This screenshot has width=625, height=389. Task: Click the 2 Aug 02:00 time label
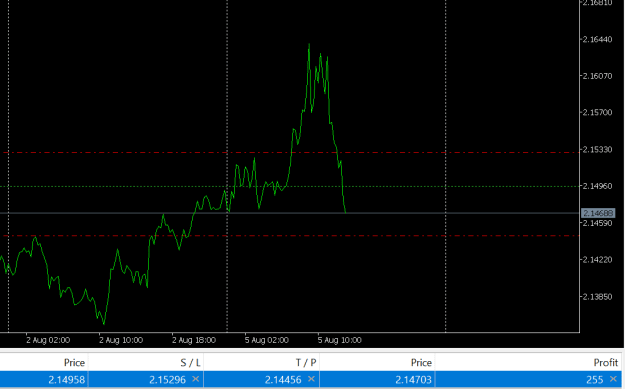click(48, 340)
